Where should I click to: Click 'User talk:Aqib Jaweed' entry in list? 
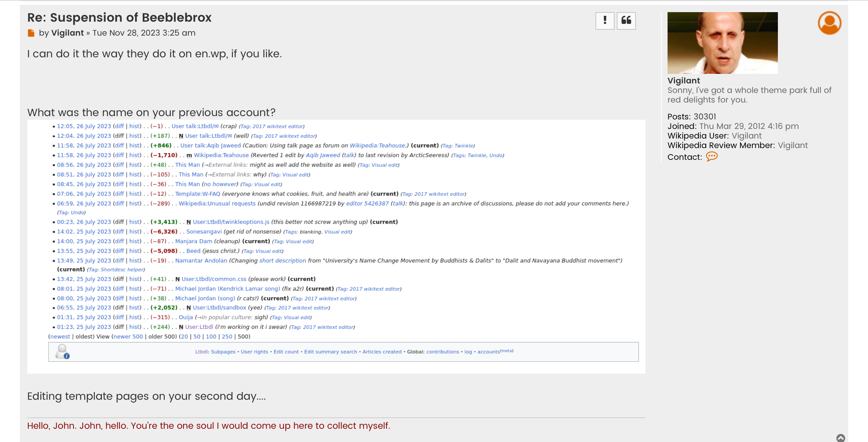click(x=211, y=146)
